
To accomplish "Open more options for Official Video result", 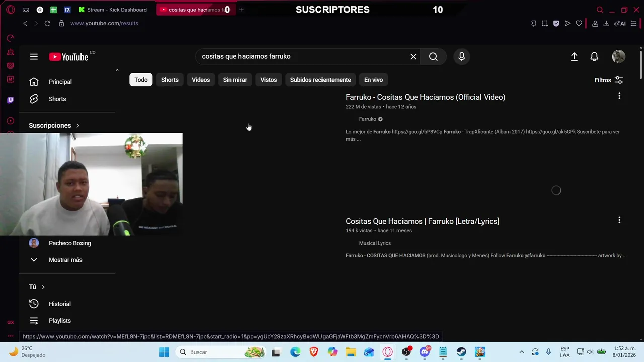I will (x=619, y=96).
